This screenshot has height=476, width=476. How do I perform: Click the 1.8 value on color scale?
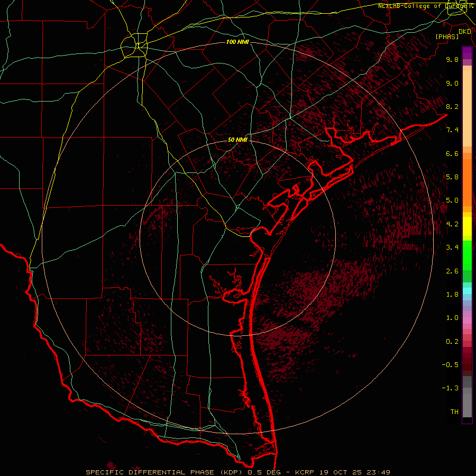click(x=452, y=295)
